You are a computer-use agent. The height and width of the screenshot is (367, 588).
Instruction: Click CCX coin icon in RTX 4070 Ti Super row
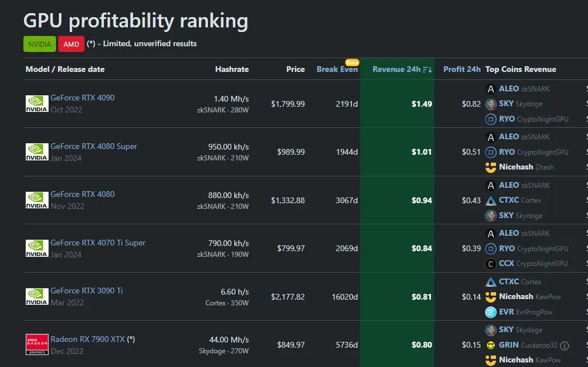(490, 264)
